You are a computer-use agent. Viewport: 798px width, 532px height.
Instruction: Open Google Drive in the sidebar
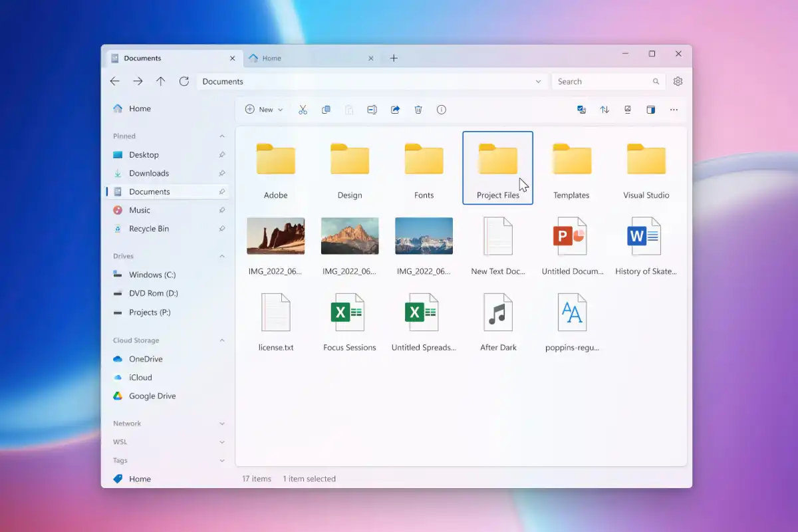tap(152, 396)
